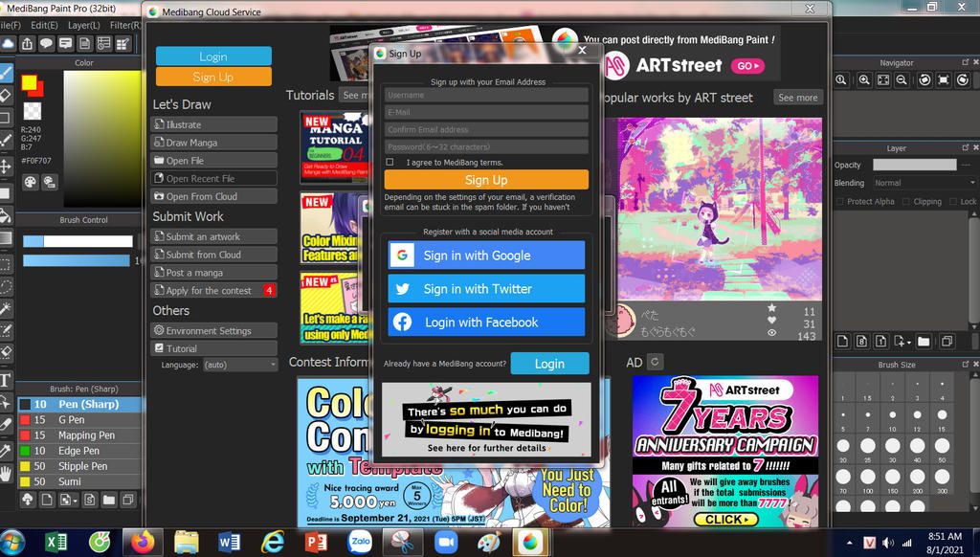Open Zalo from the taskbar
This screenshot has height=557, width=980.
(x=360, y=542)
